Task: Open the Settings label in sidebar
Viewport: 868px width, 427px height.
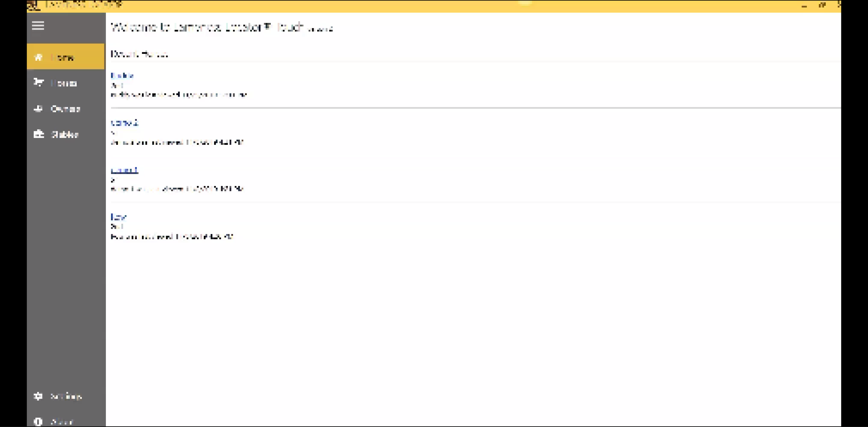Action: (x=66, y=396)
